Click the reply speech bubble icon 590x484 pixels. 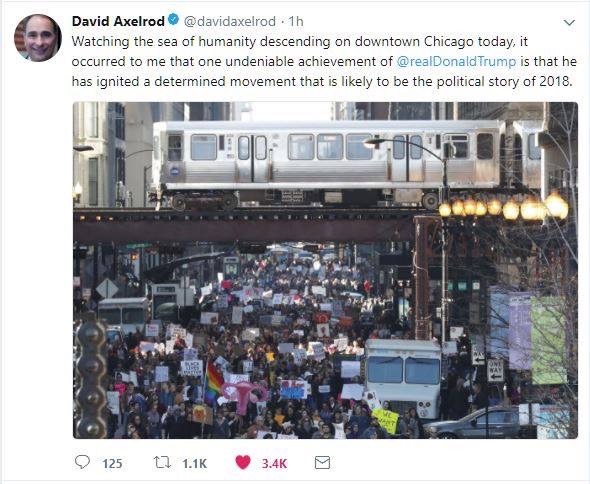82,461
